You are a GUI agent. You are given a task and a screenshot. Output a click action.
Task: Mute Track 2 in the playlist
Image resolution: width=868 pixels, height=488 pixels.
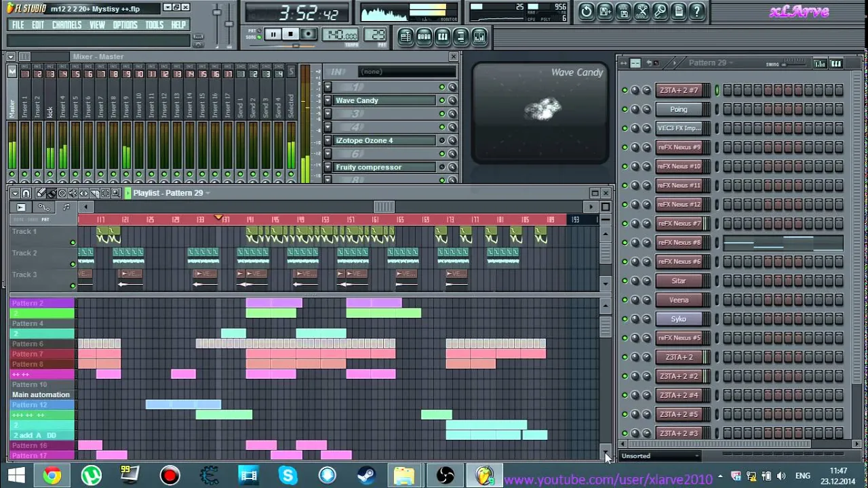(x=73, y=264)
